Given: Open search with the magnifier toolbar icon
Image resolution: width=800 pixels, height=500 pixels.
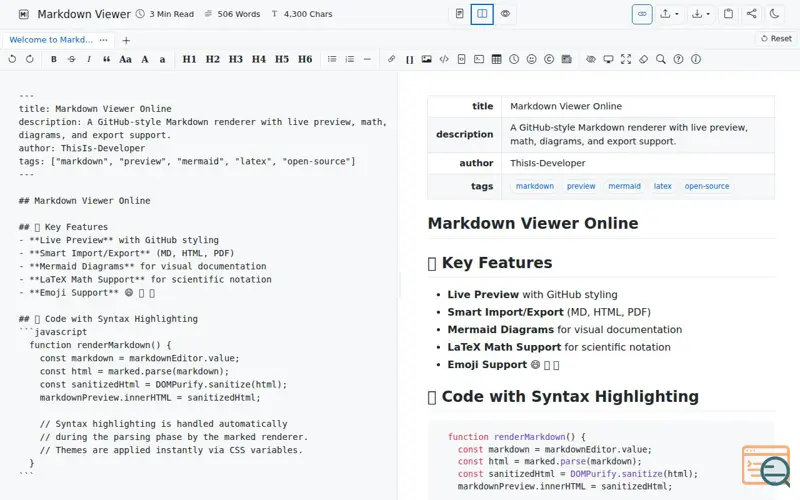Looking at the screenshot, I should coord(661,59).
